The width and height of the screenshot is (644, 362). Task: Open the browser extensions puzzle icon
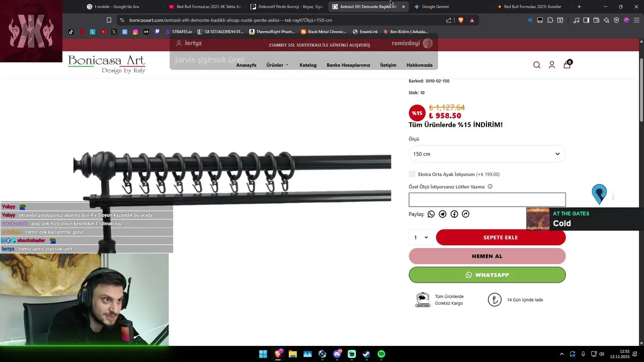coord(550,20)
